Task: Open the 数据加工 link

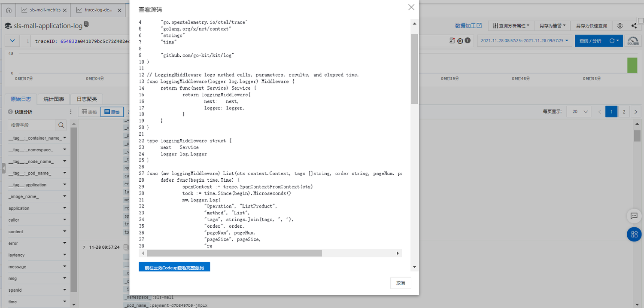Action: pos(468,26)
